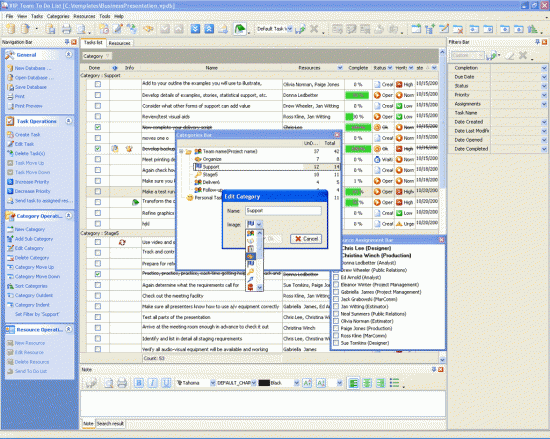Select the orange highlighted icon in Image list
This screenshot has height=439, width=550.
[x=250, y=256]
